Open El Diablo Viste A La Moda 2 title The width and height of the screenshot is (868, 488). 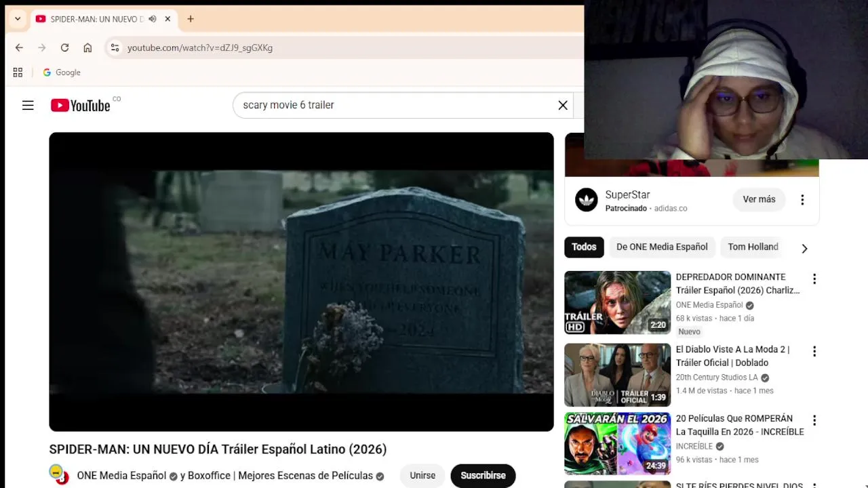733,356
